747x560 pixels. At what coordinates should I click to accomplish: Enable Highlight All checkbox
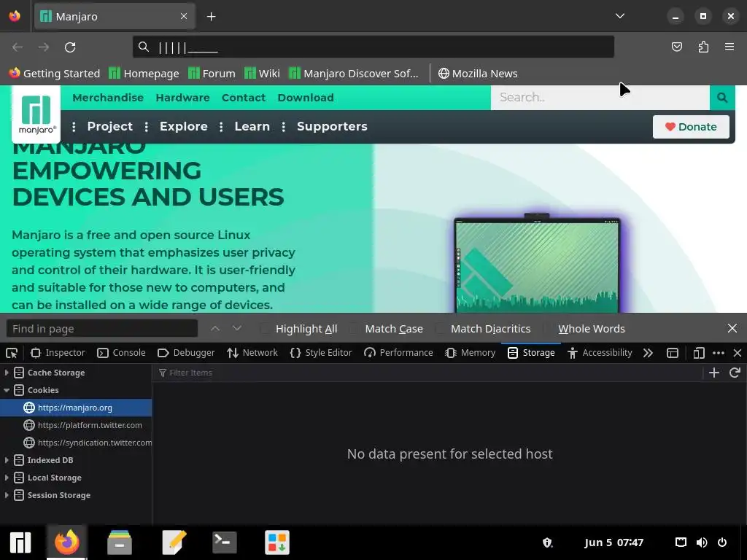pyautogui.click(x=266, y=329)
